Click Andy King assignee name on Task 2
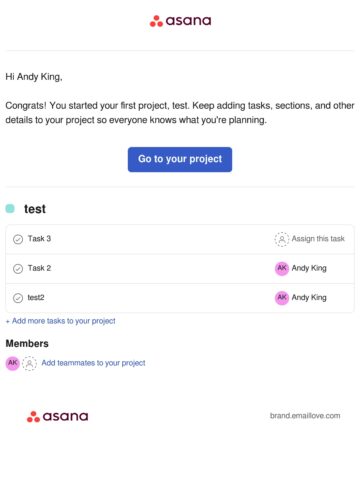 tap(309, 268)
